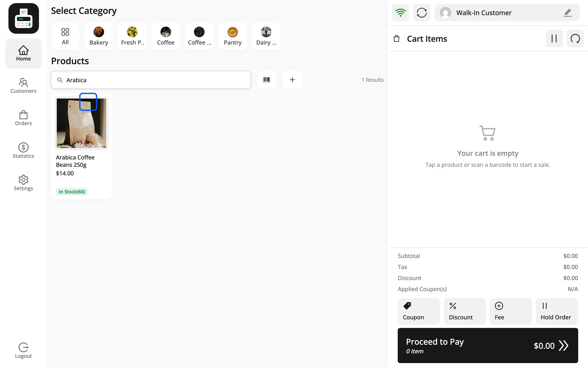Click the Arabica Coffee Beans product image
This screenshot has height=368, width=588.
(81, 123)
